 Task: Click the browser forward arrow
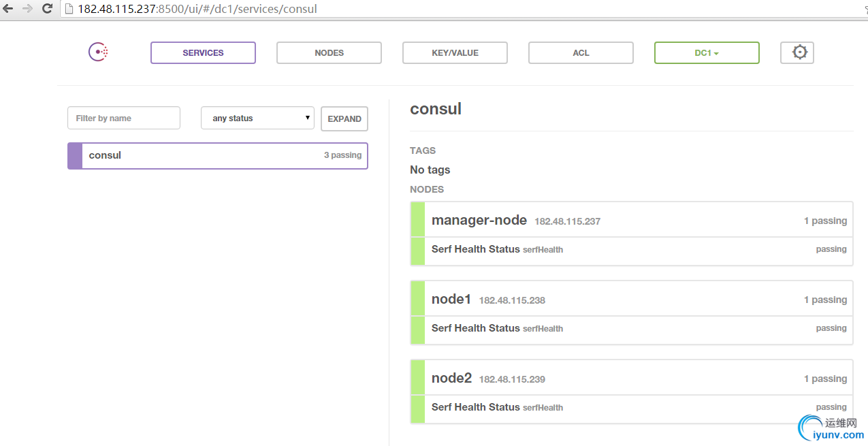point(27,9)
